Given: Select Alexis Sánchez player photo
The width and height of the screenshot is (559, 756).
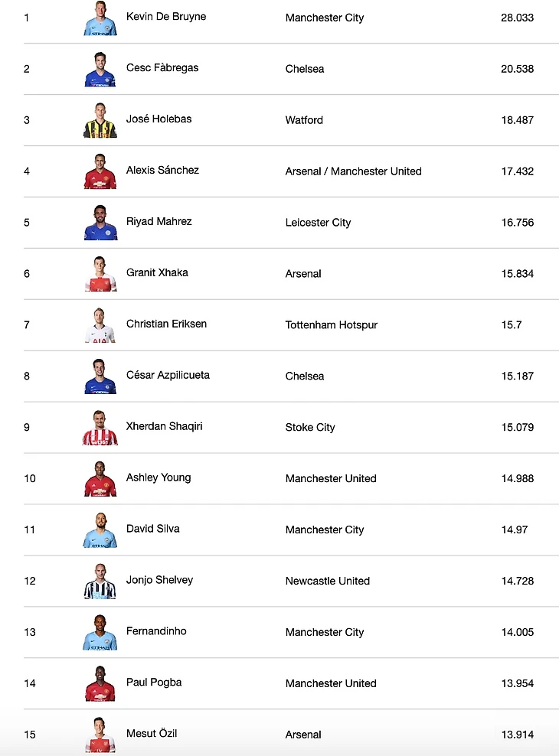Looking at the screenshot, I should coord(100,171).
